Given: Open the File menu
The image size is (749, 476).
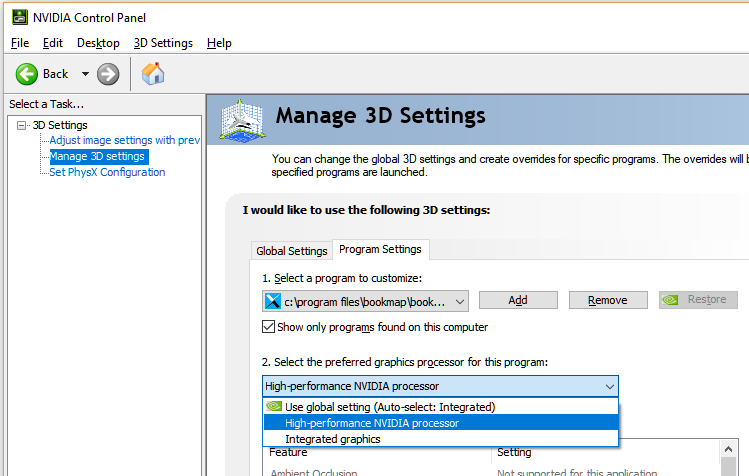Looking at the screenshot, I should [x=20, y=43].
